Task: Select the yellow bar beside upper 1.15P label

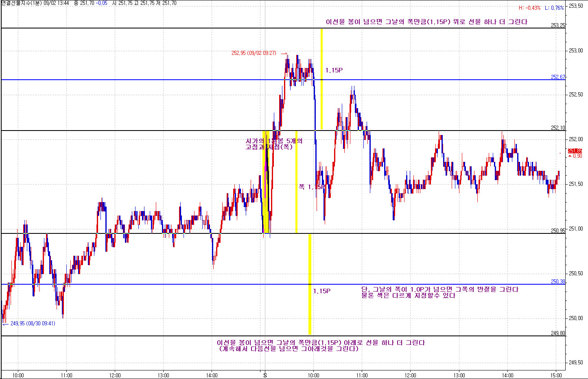Action: tap(321, 79)
